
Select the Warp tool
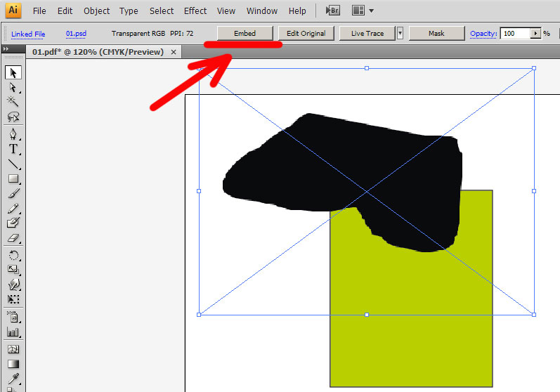coord(13,285)
